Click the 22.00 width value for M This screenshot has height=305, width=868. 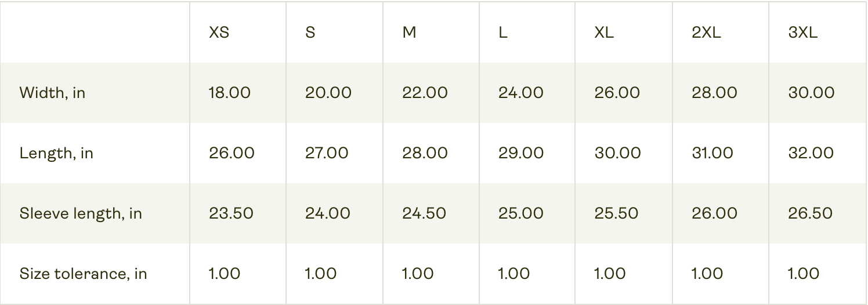(425, 93)
